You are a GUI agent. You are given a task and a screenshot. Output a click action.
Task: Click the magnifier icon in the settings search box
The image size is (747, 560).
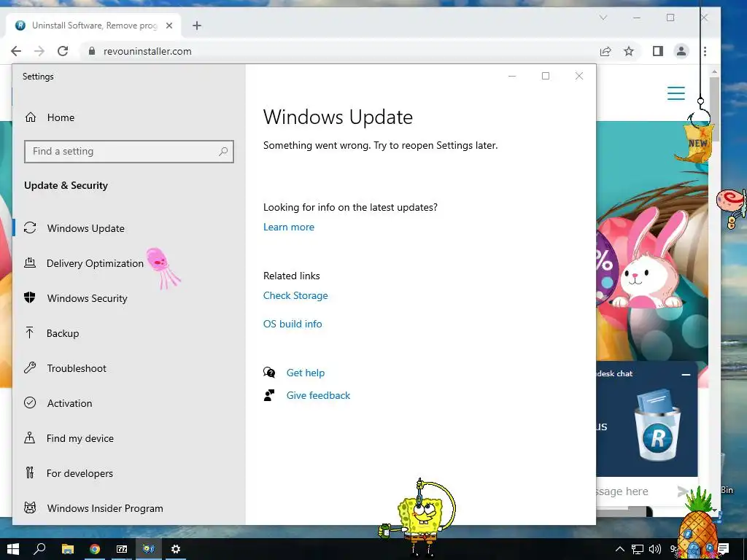point(223,152)
